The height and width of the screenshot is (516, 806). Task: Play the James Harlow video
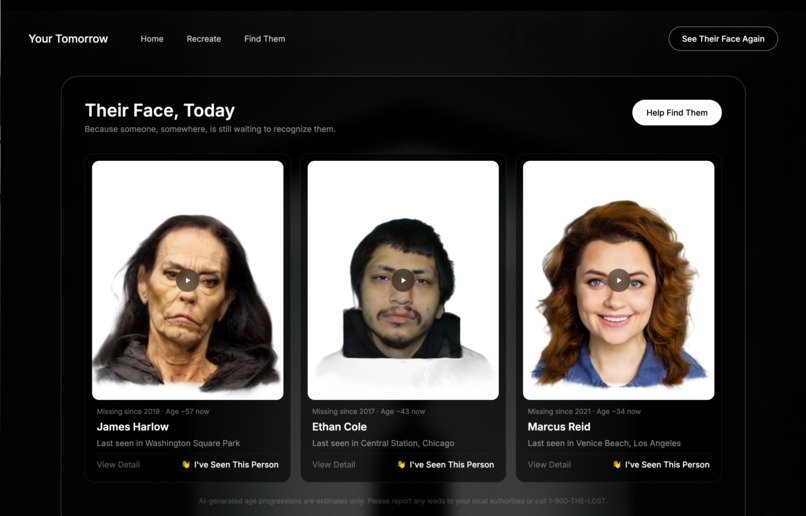187,281
